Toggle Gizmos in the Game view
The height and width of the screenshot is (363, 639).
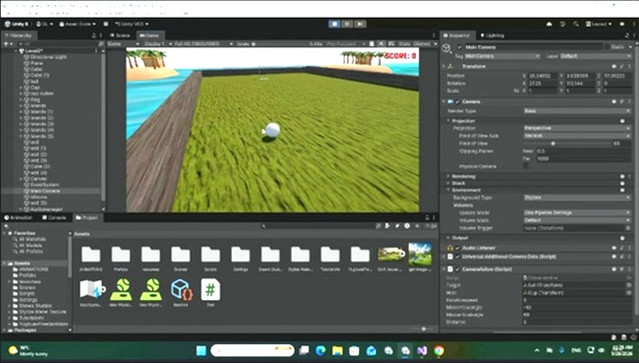[422, 44]
